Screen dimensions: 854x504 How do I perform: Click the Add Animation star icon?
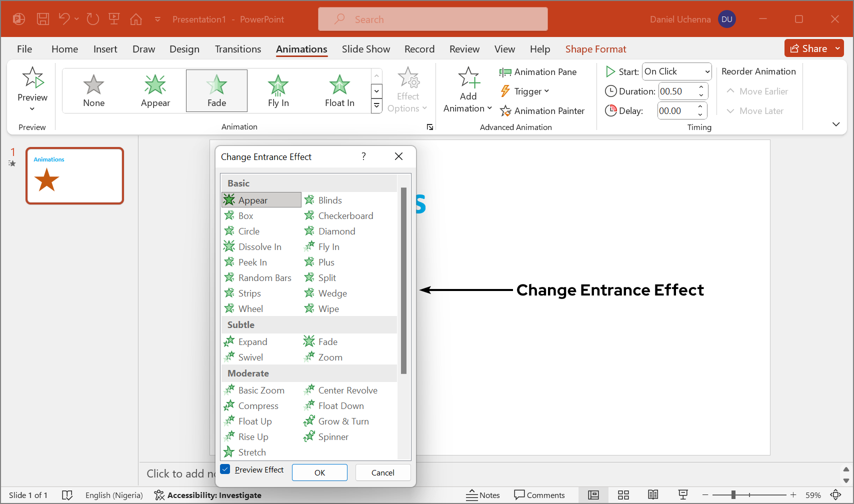(468, 77)
